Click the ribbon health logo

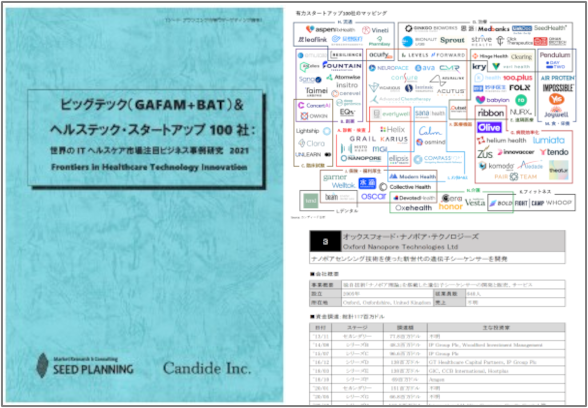pyautogui.click(x=490, y=113)
